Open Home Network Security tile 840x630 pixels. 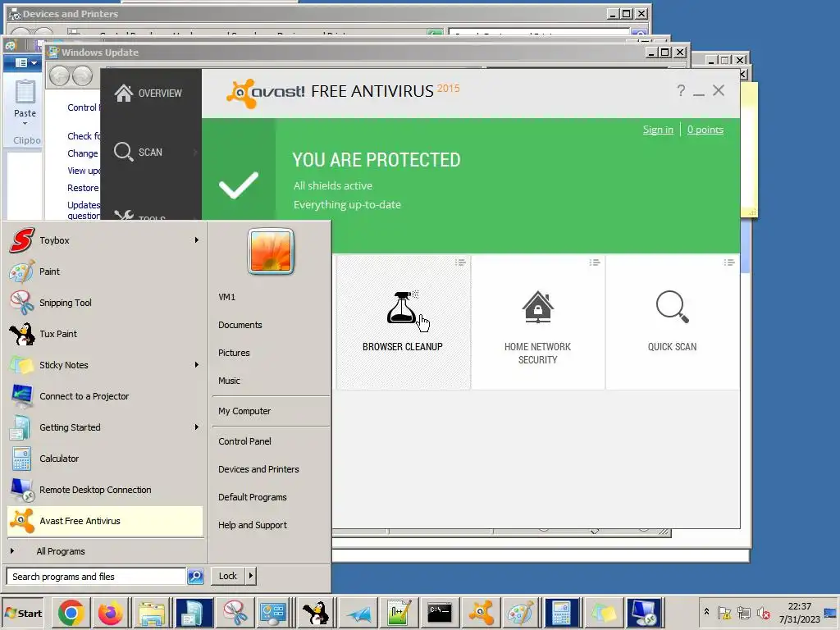point(538,322)
